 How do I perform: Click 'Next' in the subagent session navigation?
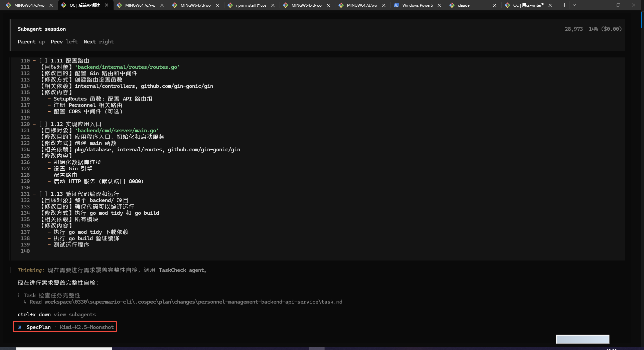point(90,42)
